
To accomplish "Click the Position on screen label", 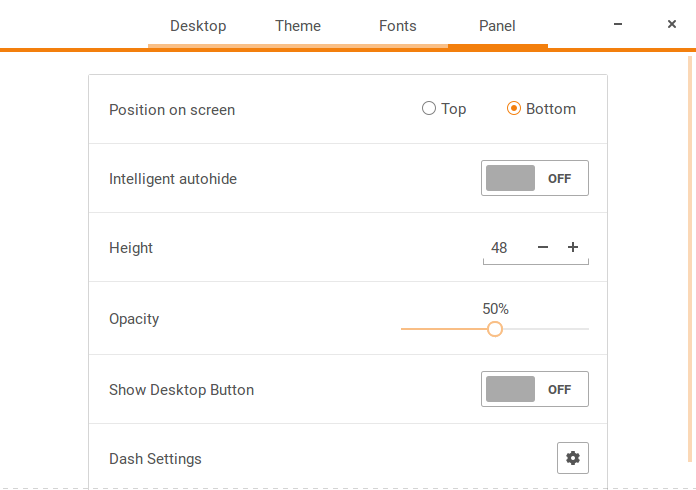I will 172,110.
